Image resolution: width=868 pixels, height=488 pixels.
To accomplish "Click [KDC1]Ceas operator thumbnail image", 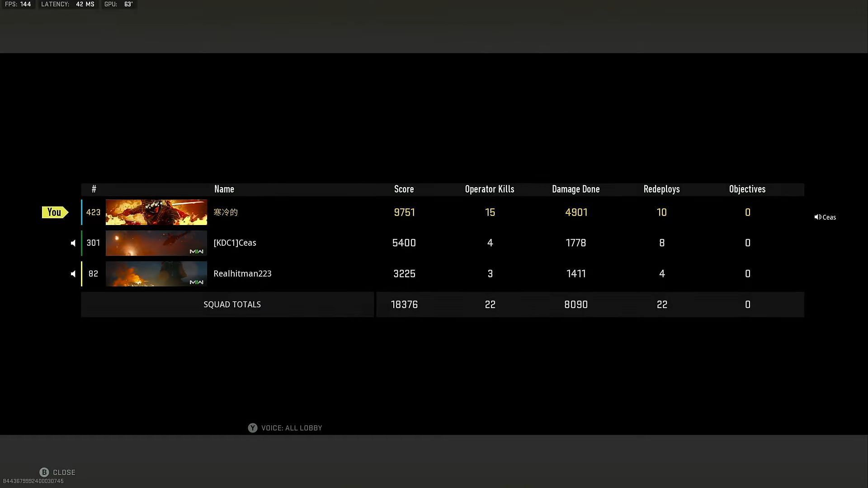I will tap(156, 243).
